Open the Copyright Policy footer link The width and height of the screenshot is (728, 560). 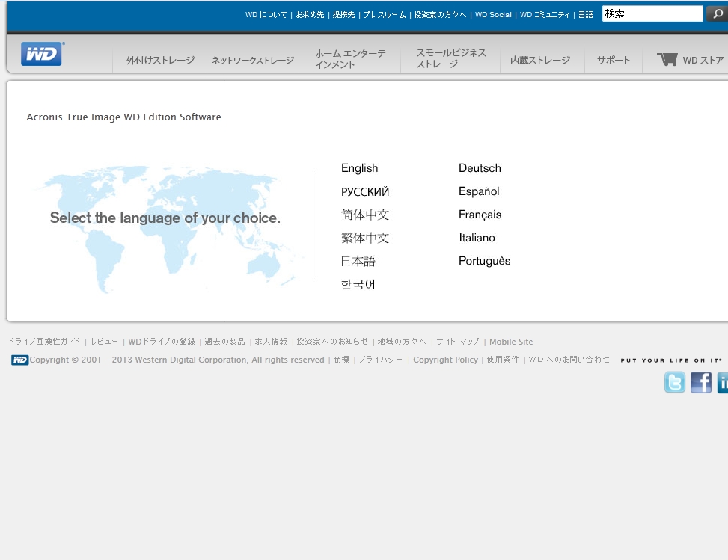(x=445, y=360)
